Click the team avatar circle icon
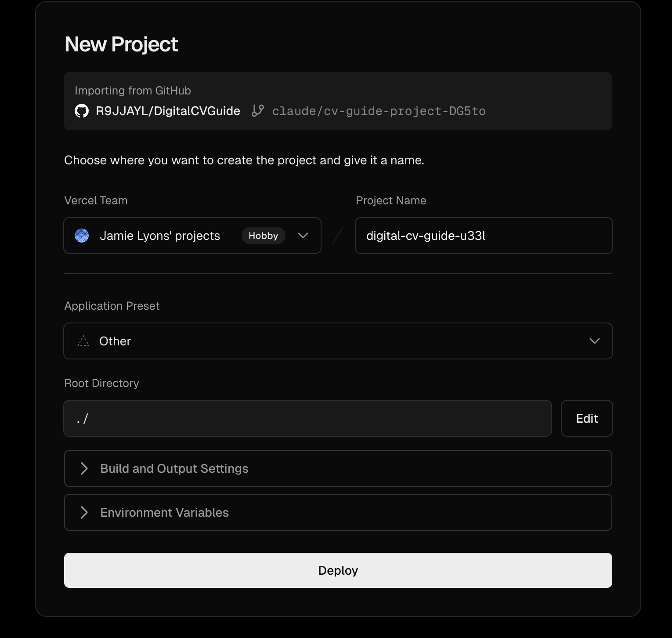Image resolution: width=672 pixels, height=638 pixels. point(82,236)
